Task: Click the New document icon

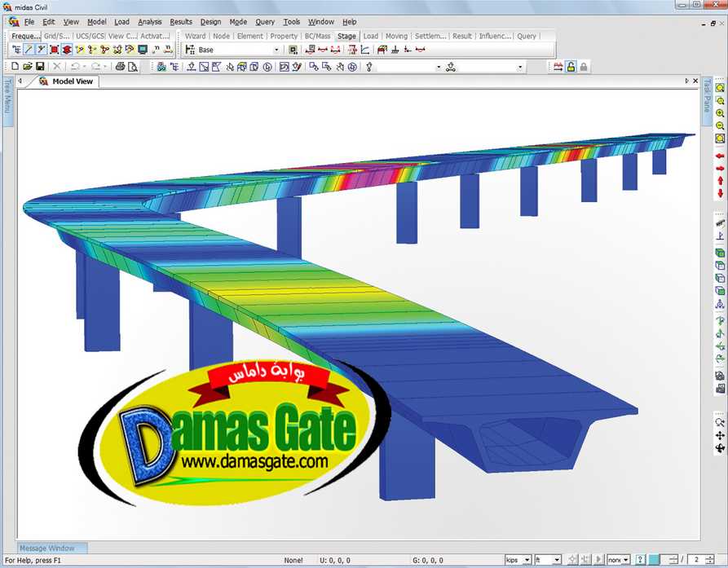Action: pos(15,67)
